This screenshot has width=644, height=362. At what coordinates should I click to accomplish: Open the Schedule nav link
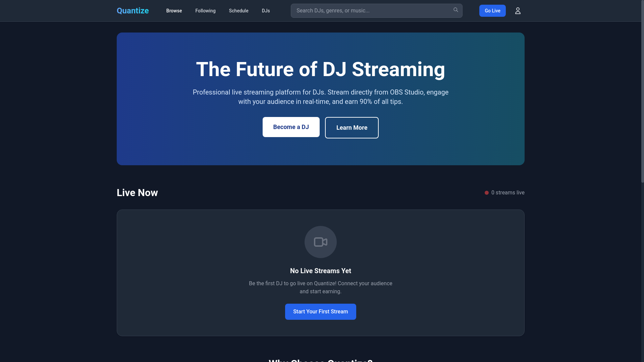tap(239, 11)
